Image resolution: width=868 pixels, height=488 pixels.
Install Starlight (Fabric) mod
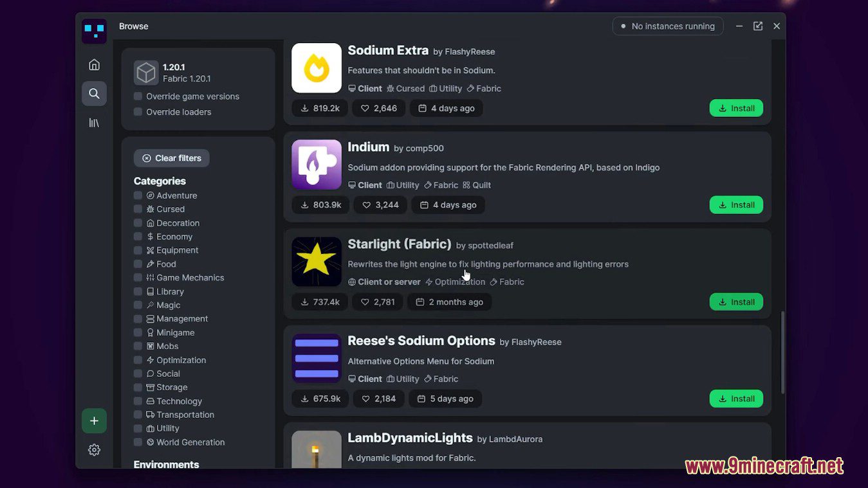[736, 302]
